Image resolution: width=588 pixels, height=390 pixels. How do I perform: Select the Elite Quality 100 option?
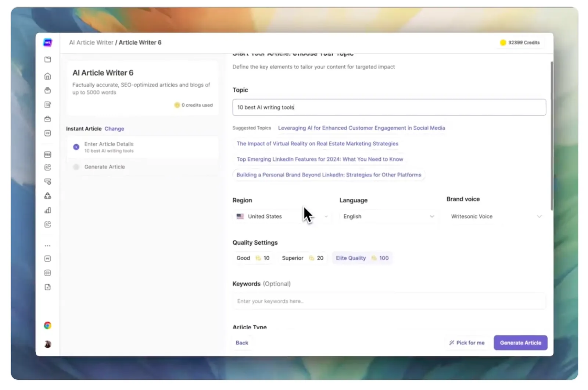click(362, 258)
